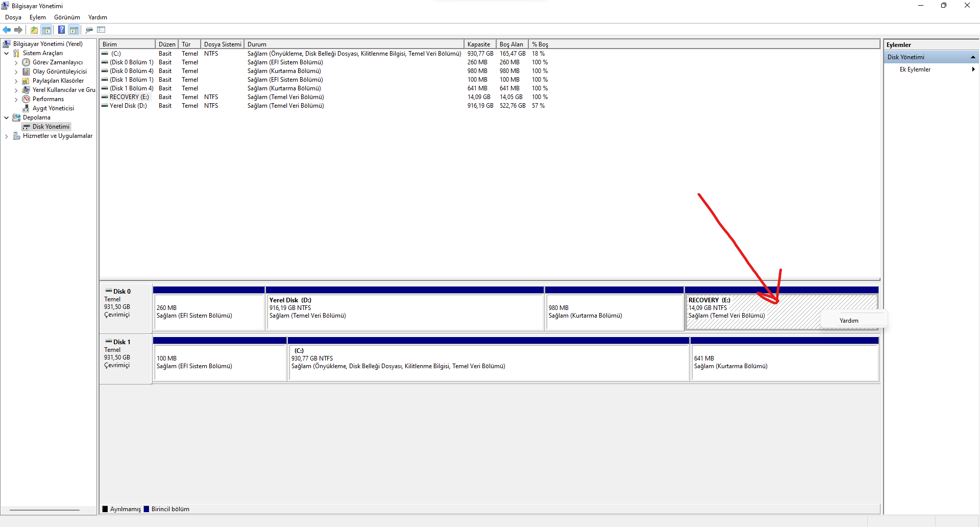Viewport: 980px width, 527px height.
Task: Open the Yardım menu in the menu bar
Action: [97, 17]
